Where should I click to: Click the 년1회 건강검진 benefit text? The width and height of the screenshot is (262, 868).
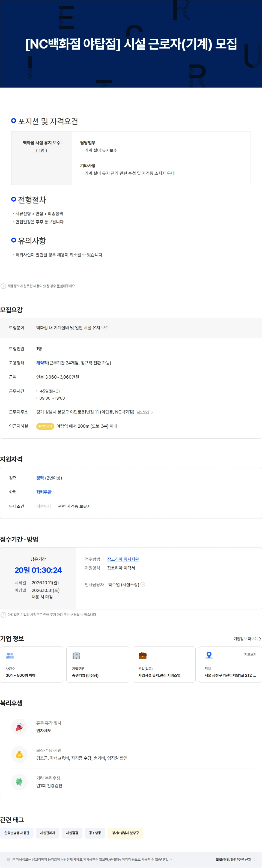coord(49,786)
